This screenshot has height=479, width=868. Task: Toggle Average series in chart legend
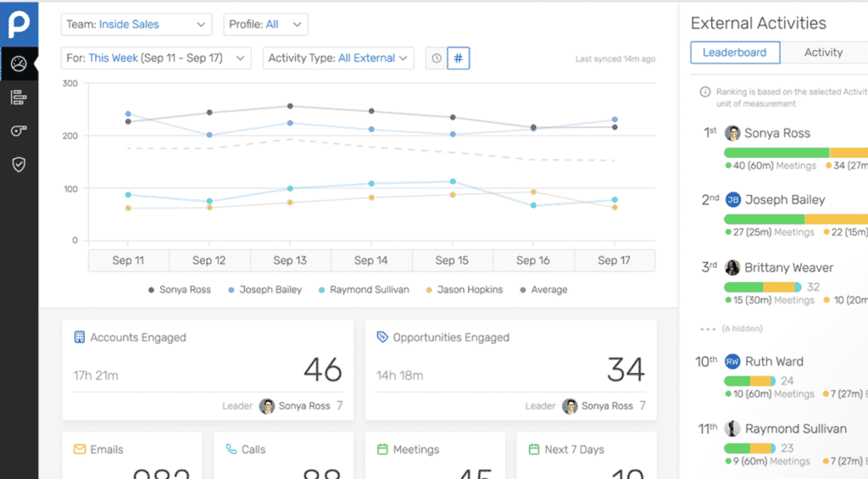coord(543,290)
